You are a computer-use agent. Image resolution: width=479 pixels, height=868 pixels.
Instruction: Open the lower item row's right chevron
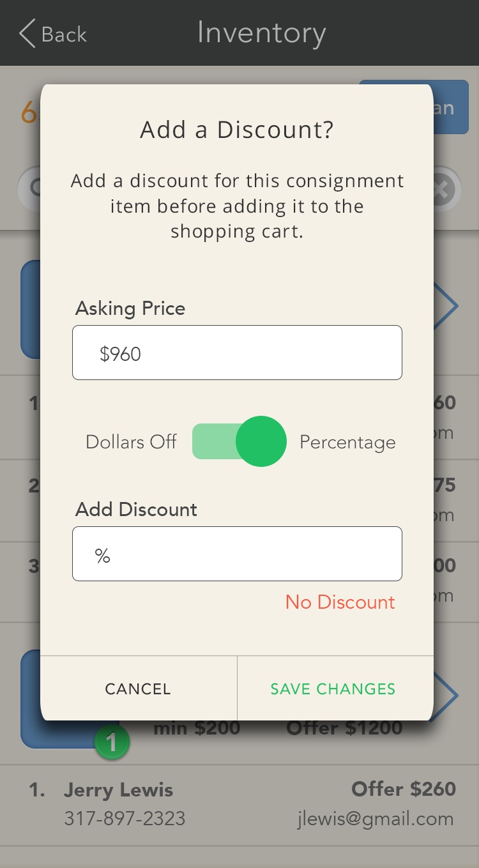(447, 696)
